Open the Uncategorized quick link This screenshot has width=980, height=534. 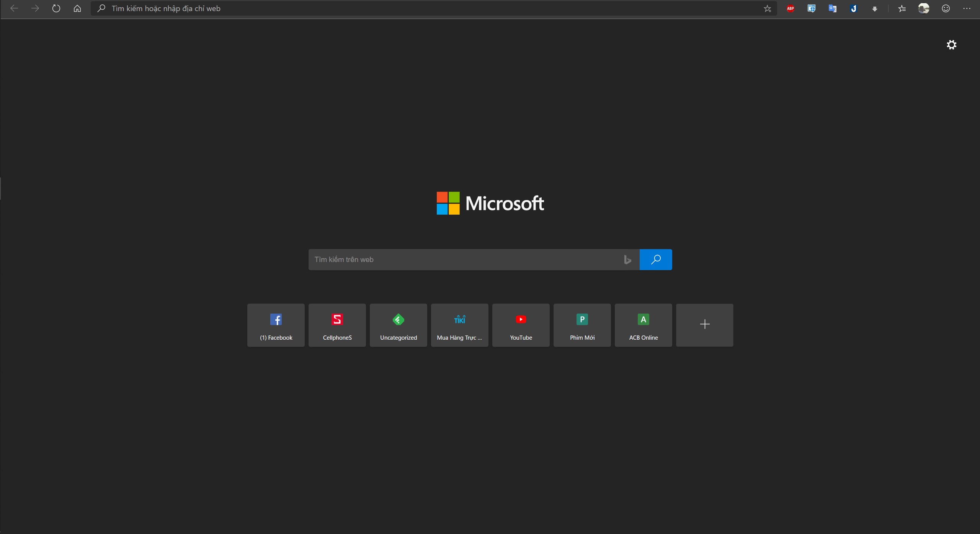point(399,326)
